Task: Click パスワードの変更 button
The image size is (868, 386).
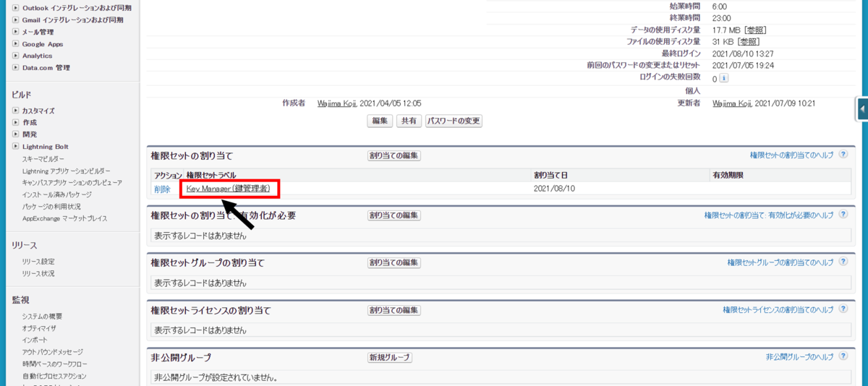Action: coord(454,121)
